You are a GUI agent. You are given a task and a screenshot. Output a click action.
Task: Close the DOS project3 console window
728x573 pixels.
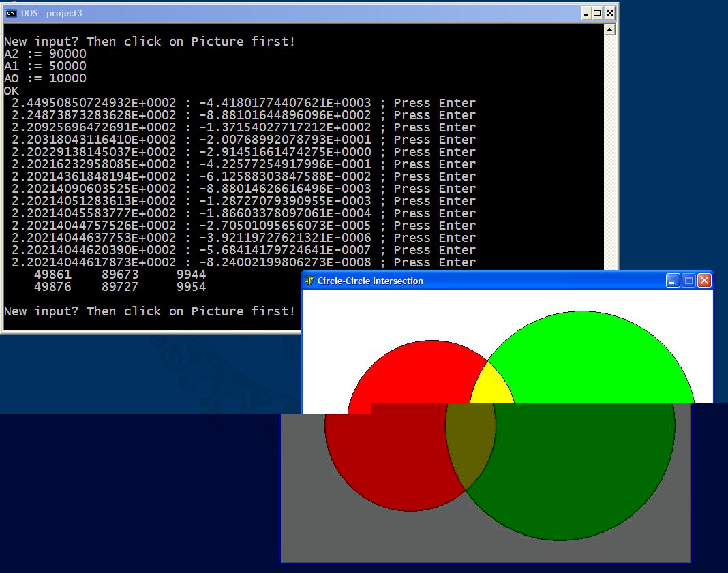coord(609,13)
